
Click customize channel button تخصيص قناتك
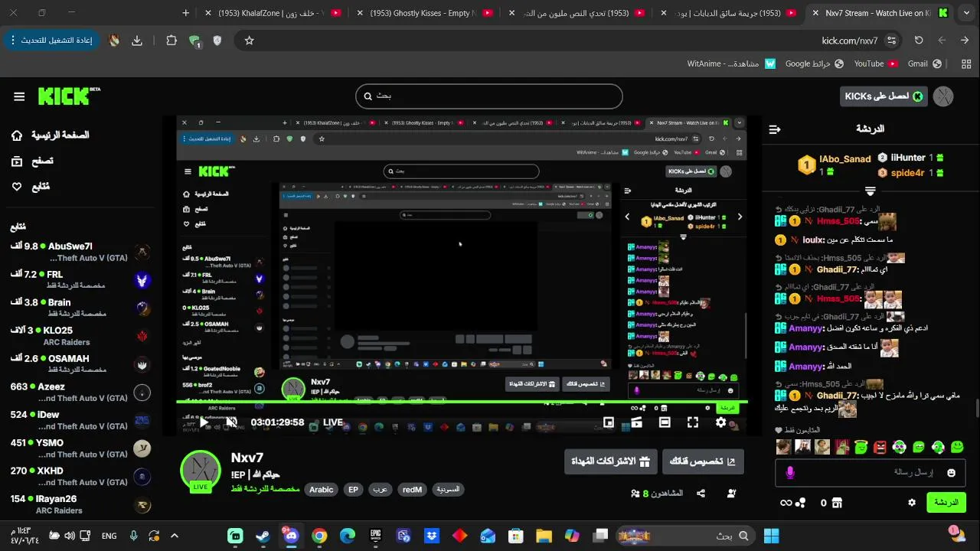coord(703,461)
